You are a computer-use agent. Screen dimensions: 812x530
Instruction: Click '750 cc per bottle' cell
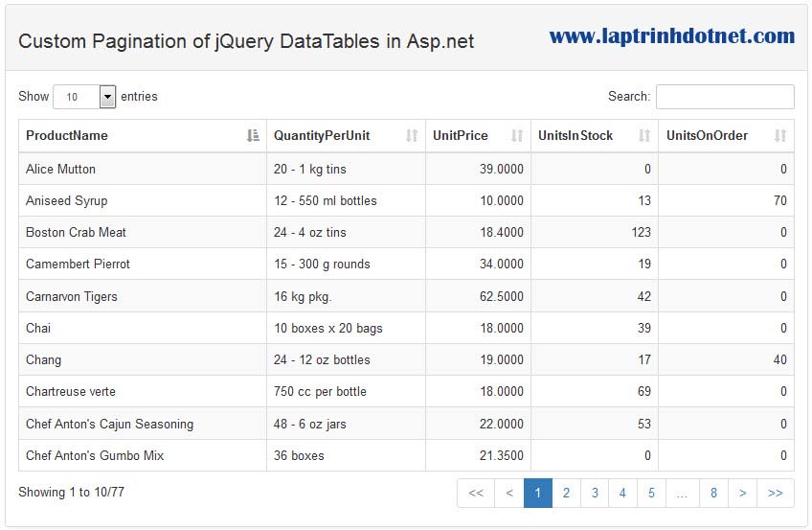pyautogui.click(x=346, y=391)
